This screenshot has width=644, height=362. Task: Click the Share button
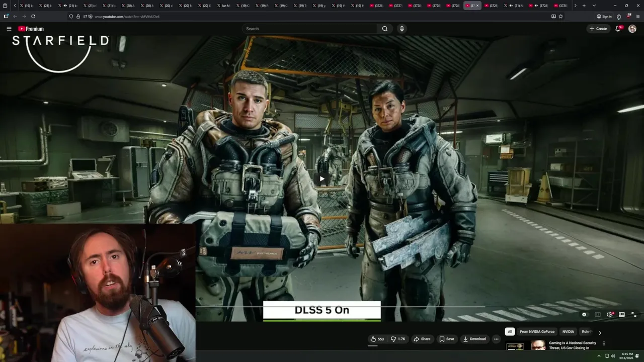[422, 339]
